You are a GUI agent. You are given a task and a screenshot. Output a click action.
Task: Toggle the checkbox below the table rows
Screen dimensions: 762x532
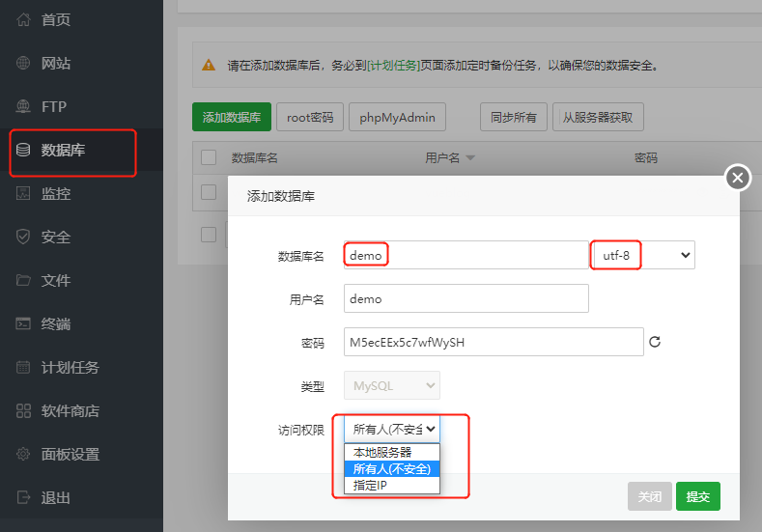(x=209, y=235)
